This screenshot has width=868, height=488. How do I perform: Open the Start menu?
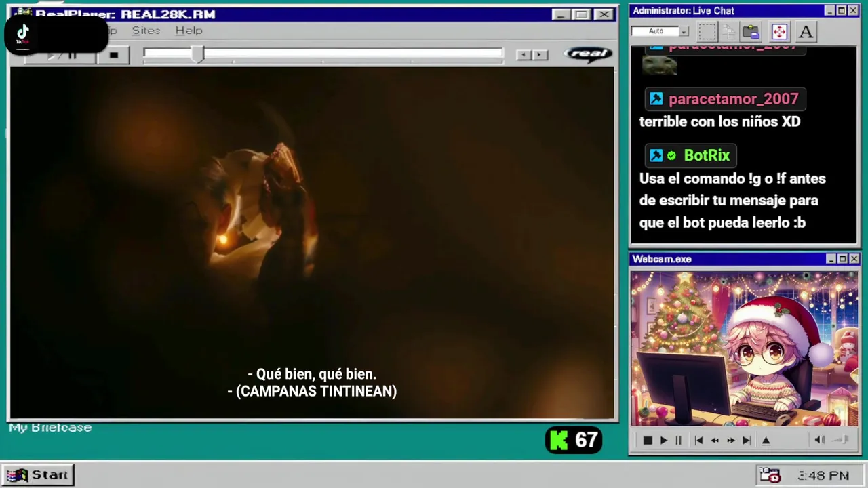[x=38, y=475]
